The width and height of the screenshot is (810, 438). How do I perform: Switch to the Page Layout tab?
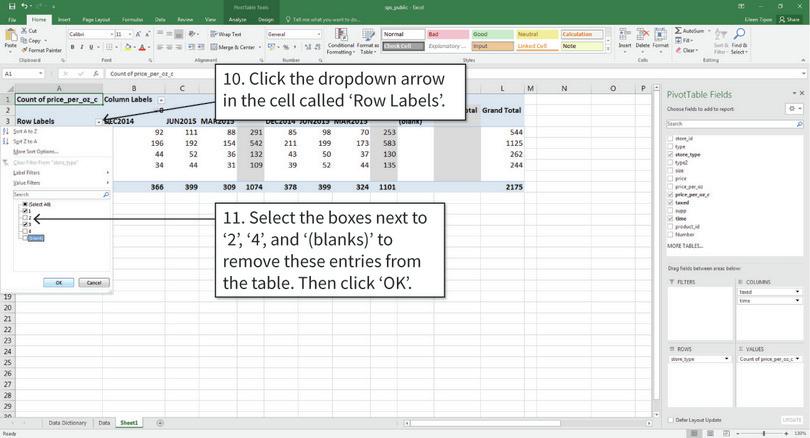[x=96, y=20]
